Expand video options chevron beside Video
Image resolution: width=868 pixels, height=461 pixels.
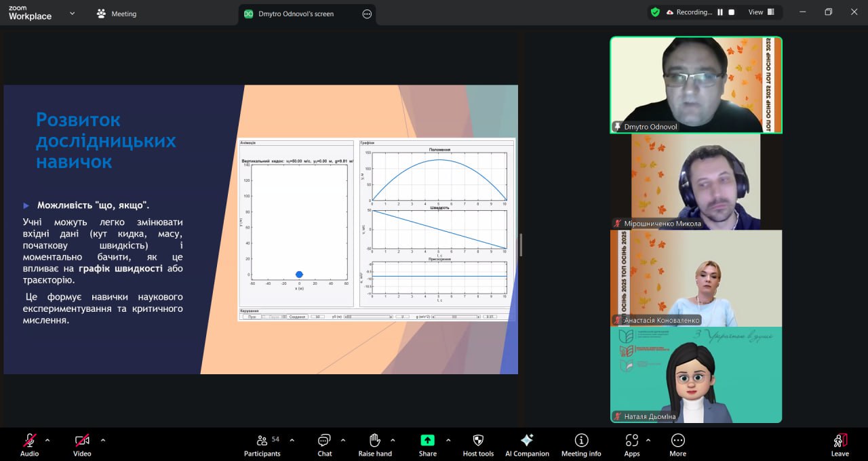click(x=102, y=440)
